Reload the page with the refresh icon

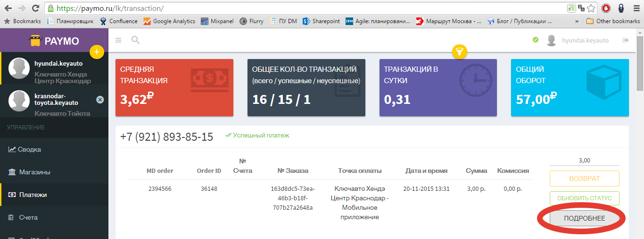(35, 8)
